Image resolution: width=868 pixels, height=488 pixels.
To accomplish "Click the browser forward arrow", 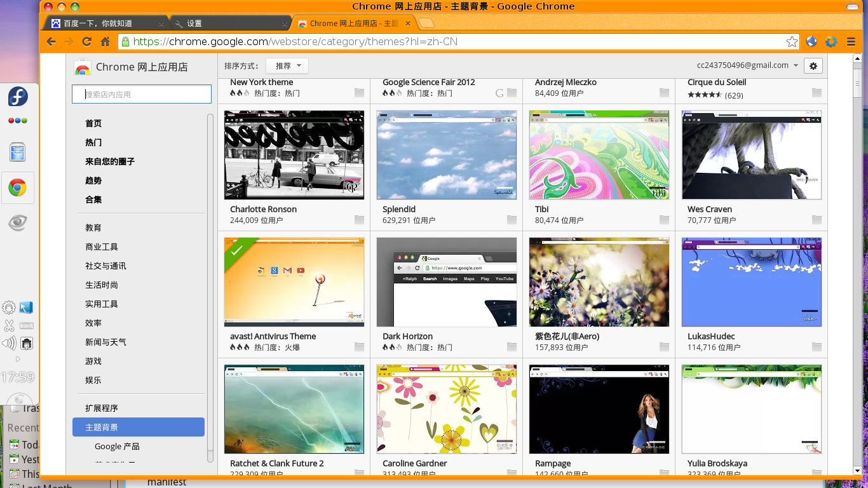I will tap(69, 42).
